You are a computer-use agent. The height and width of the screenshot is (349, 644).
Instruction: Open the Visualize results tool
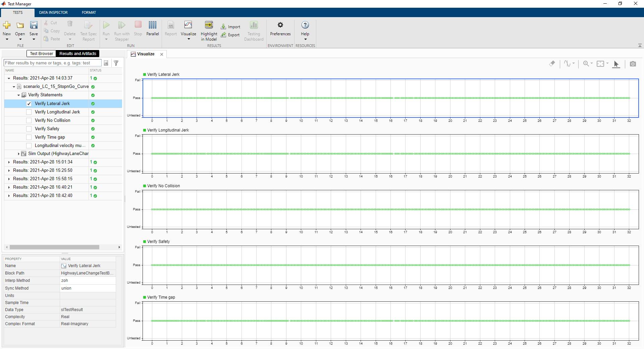point(188,25)
